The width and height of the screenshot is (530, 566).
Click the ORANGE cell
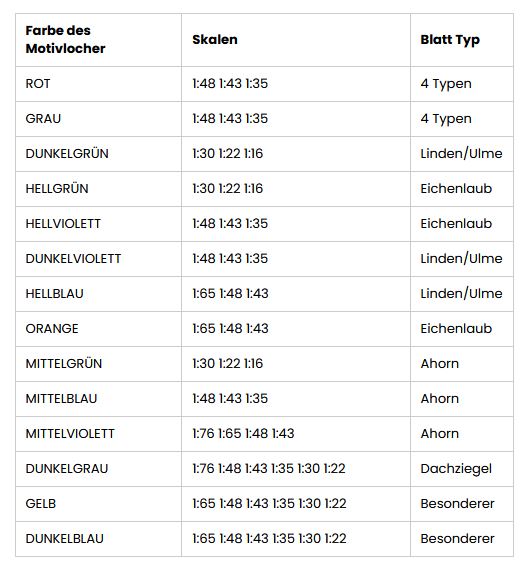[x=52, y=329]
